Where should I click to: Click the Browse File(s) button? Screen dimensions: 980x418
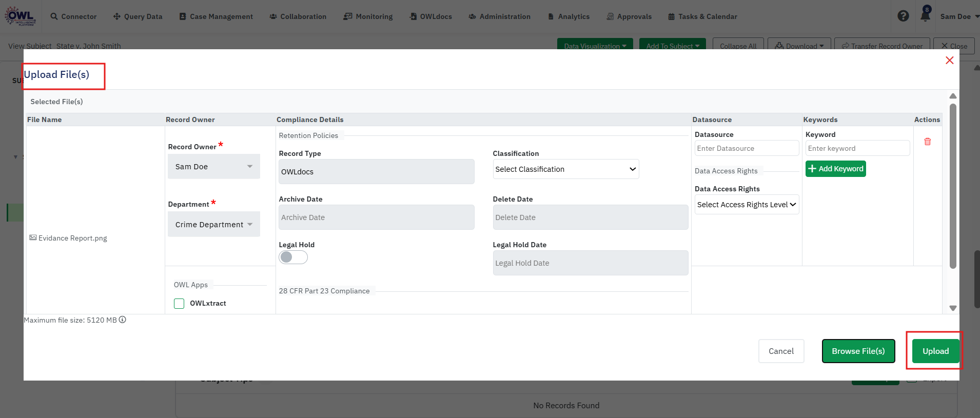tap(858, 351)
